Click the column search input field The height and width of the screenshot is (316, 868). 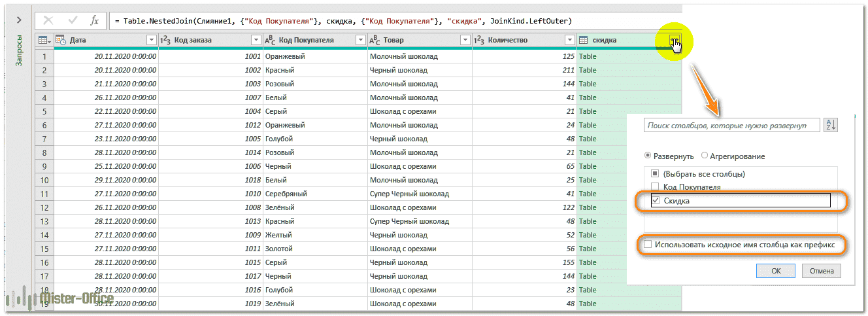pos(731,125)
